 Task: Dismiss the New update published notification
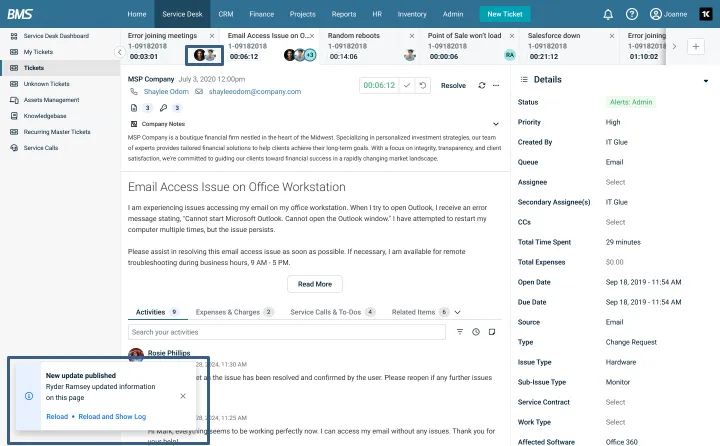coord(182,396)
